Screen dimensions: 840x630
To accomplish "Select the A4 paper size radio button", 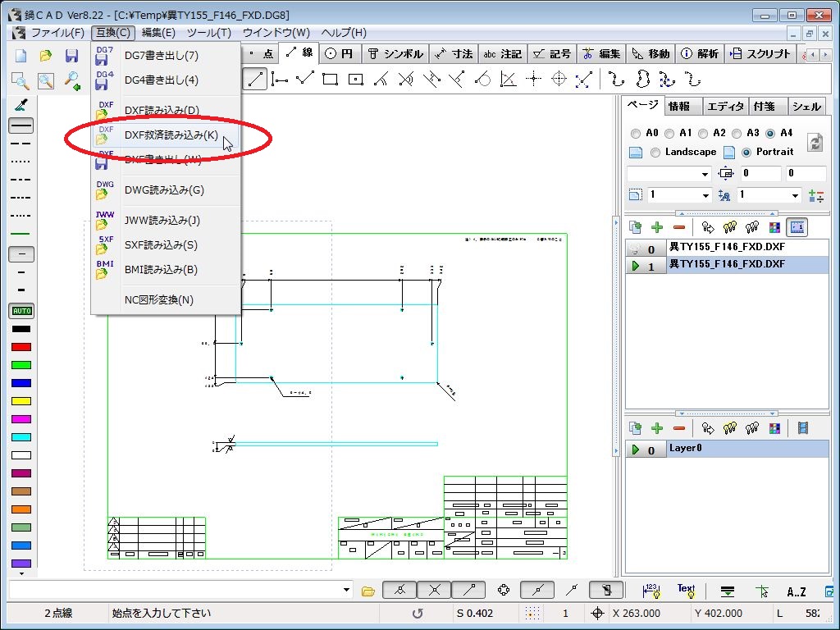I will (770, 134).
